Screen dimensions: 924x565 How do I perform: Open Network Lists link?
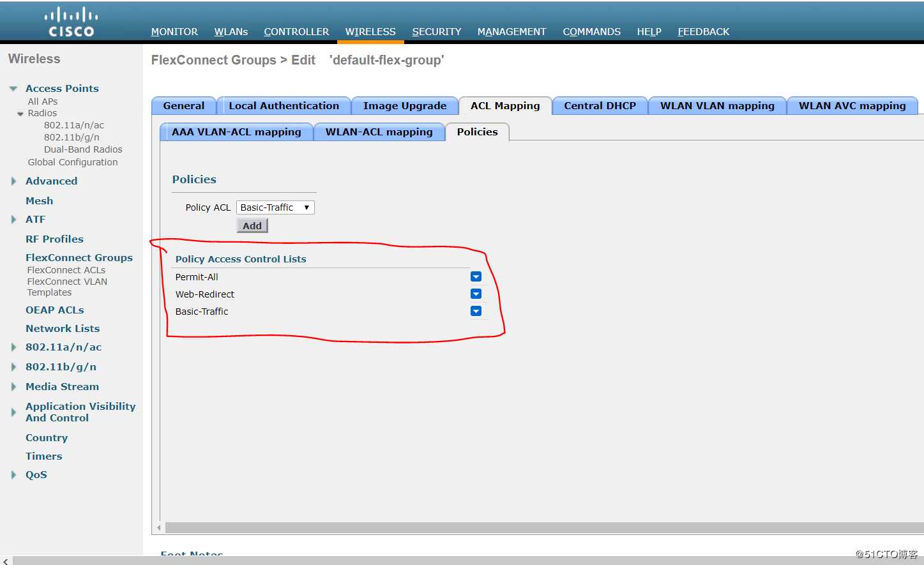(x=63, y=329)
